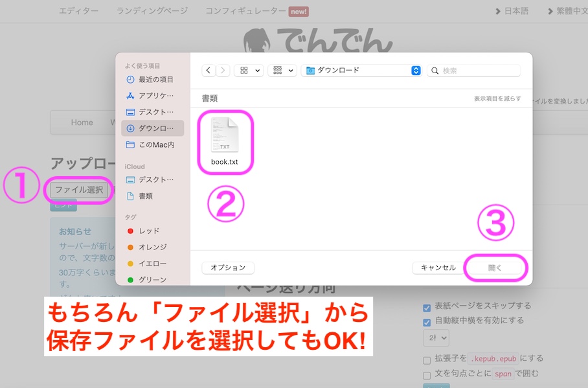Screen dimensions: 588x388
Task: Open 最近の項目 in the sidebar
Action: (155, 80)
